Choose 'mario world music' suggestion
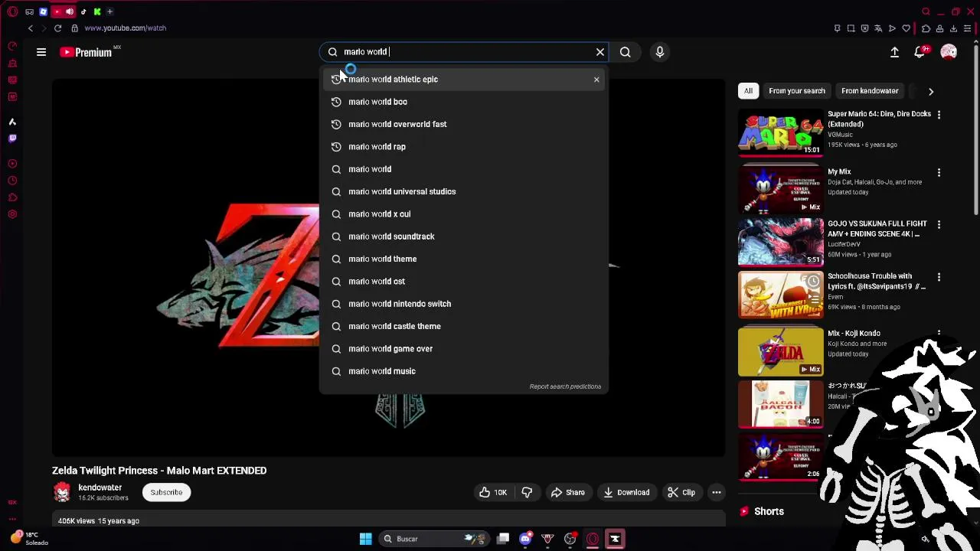 pos(464,371)
